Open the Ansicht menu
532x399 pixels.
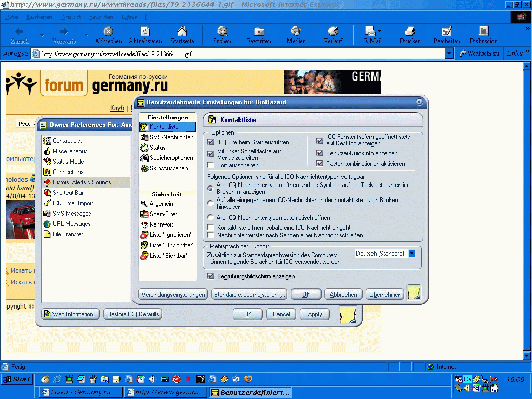coord(71,17)
